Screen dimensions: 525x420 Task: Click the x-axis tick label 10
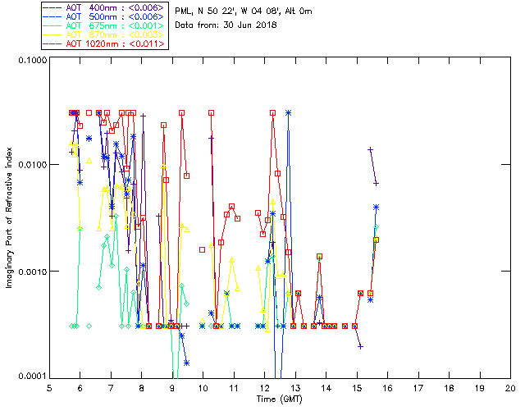pos(203,388)
